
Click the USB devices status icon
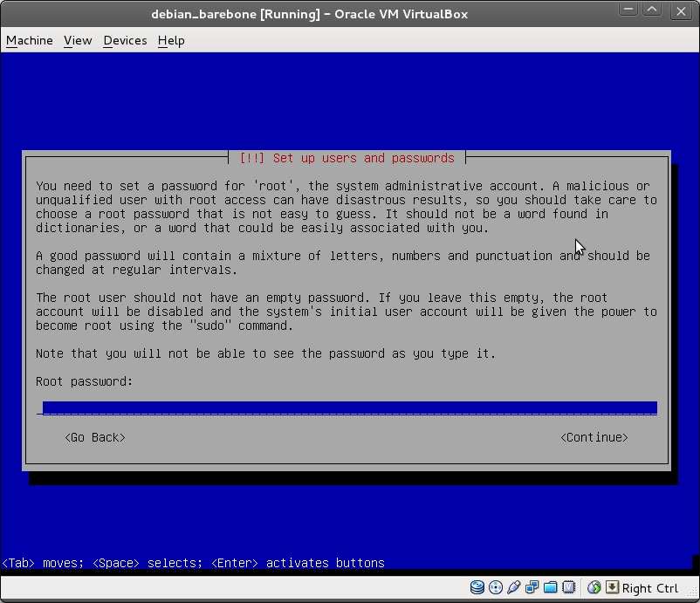pyautogui.click(x=514, y=587)
